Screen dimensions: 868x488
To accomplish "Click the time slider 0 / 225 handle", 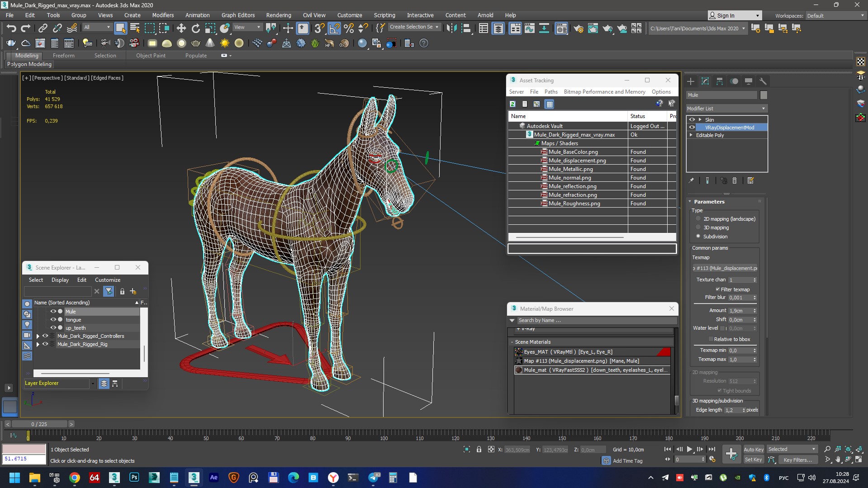I will point(39,424).
